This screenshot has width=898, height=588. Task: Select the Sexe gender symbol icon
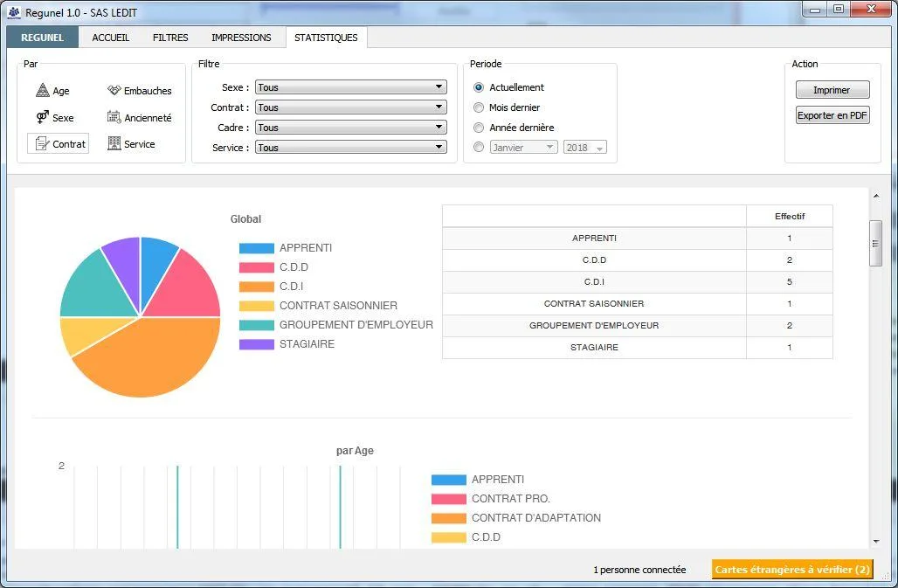43,117
